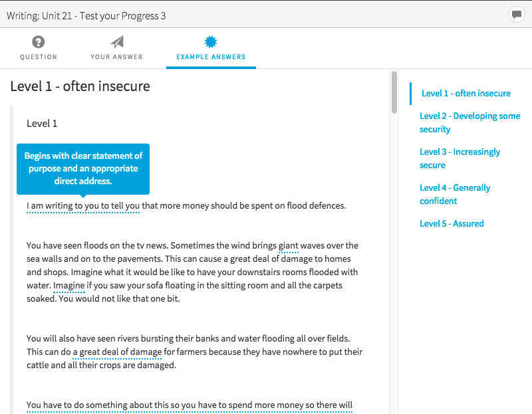Click underlined phrase 'I am writing to you to tell you'
This screenshot has width=532, height=414.
click(83, 206)
